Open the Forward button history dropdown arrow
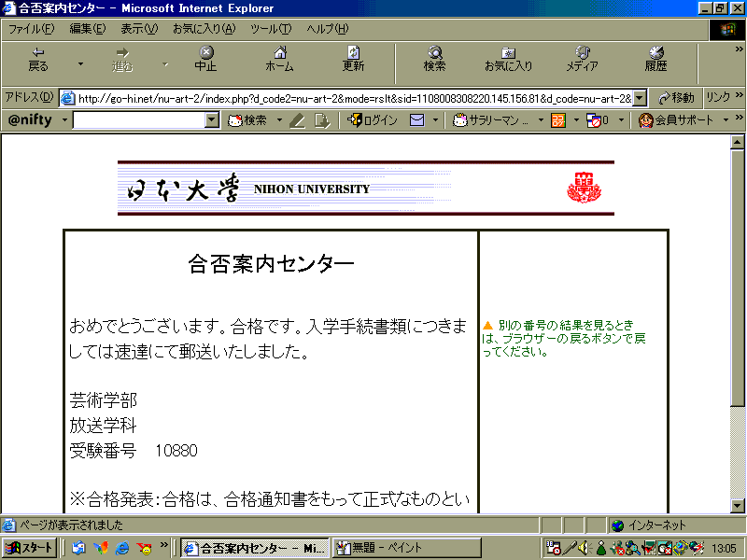 [165, 63]
